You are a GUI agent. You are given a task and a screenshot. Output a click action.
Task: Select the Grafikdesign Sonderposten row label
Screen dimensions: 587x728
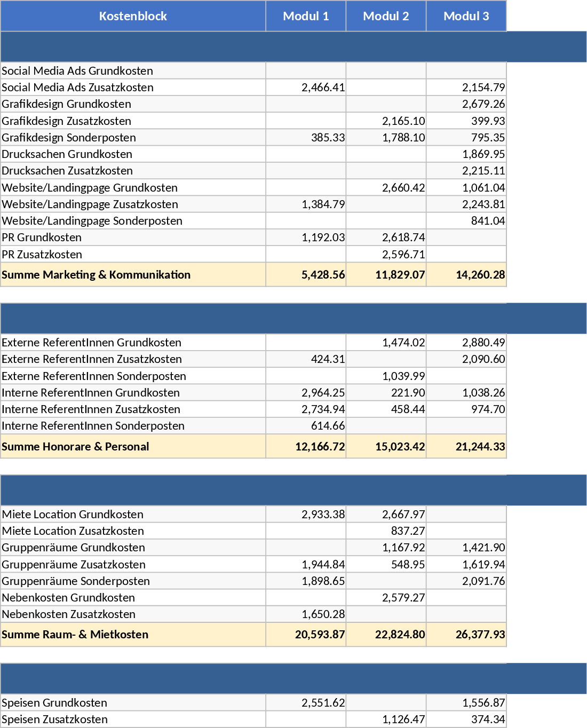click(x=69, y=138)
